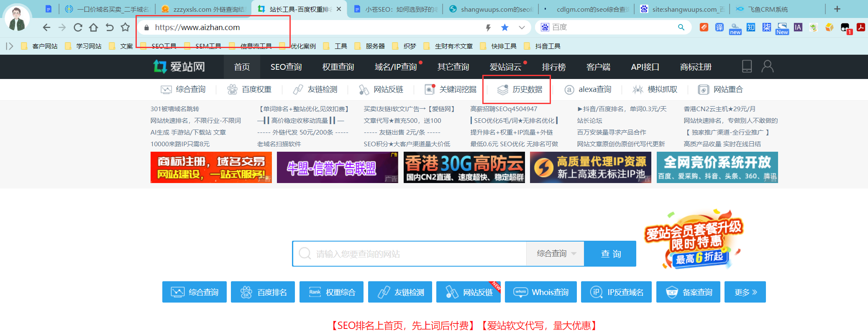Click the 百度排名 quick button
The image size is (868, 336).
(263, 292)
